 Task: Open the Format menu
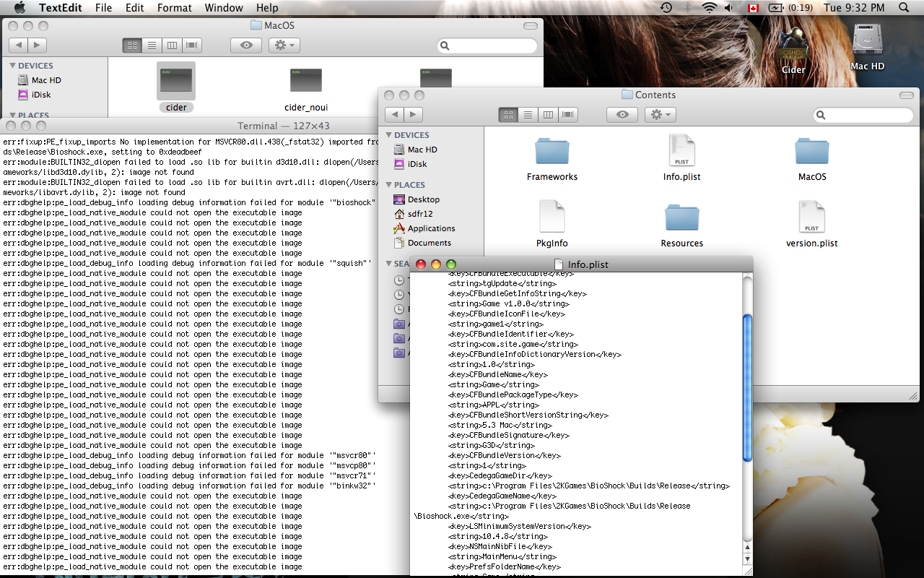[x=175, y=8]
